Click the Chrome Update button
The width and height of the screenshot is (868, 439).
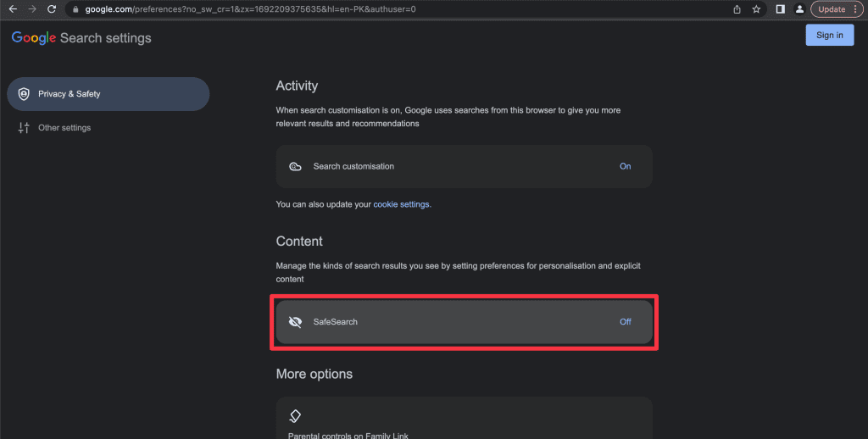tap(831, 8)
